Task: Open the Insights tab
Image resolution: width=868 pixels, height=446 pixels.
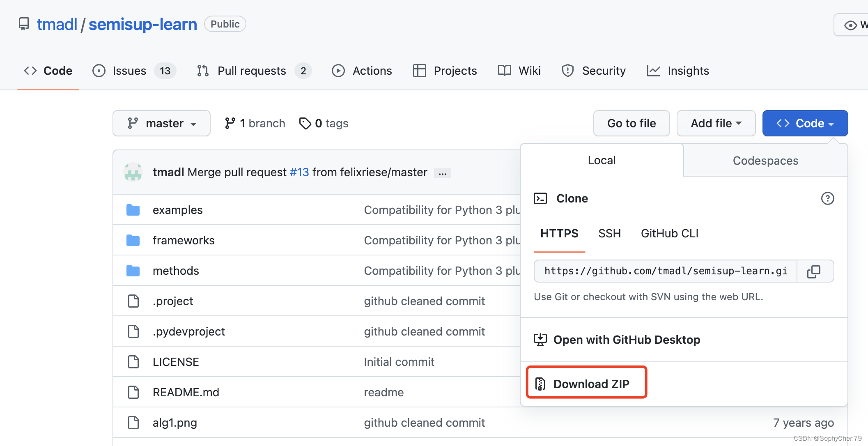Action: coord(678,71)
